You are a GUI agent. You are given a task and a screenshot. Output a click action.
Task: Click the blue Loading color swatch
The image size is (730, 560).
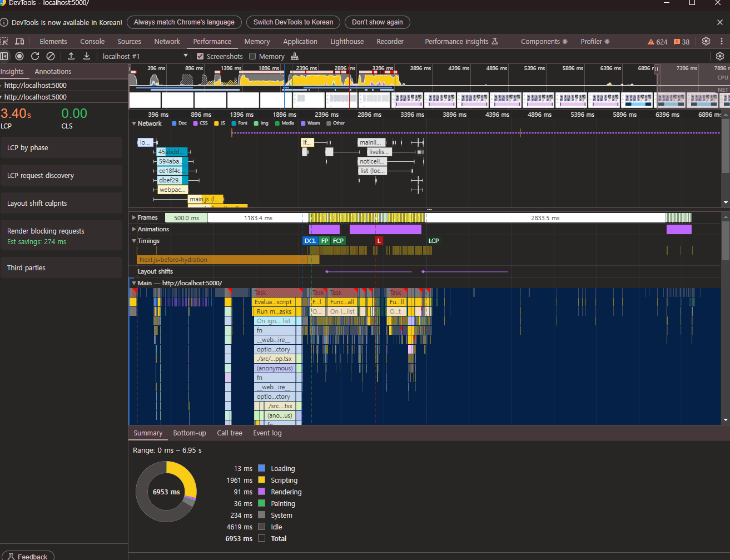pos(262,468)
